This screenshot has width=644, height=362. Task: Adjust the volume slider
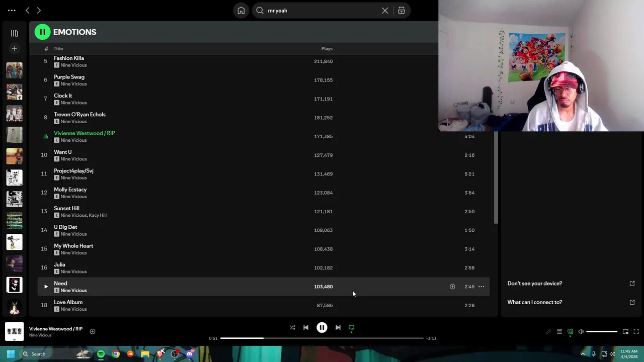[602, 332]
